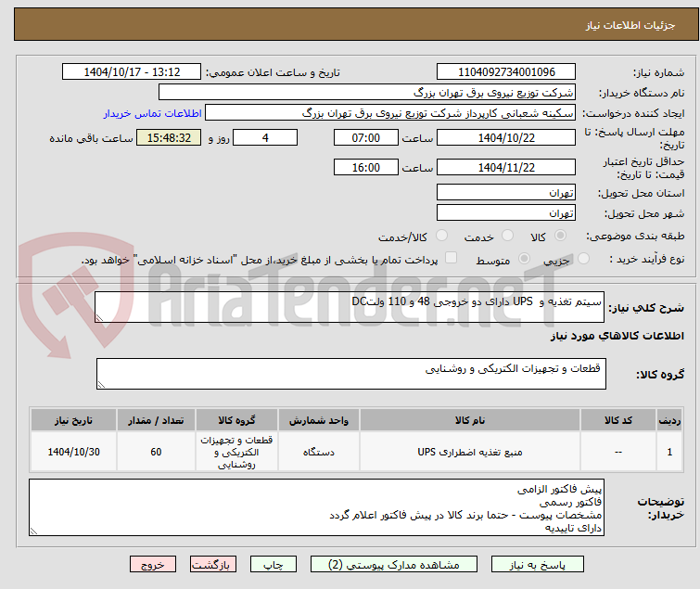
Task: Click the جزئیات اطلاعات نیاز header title
Action: [x=630, y=25]
